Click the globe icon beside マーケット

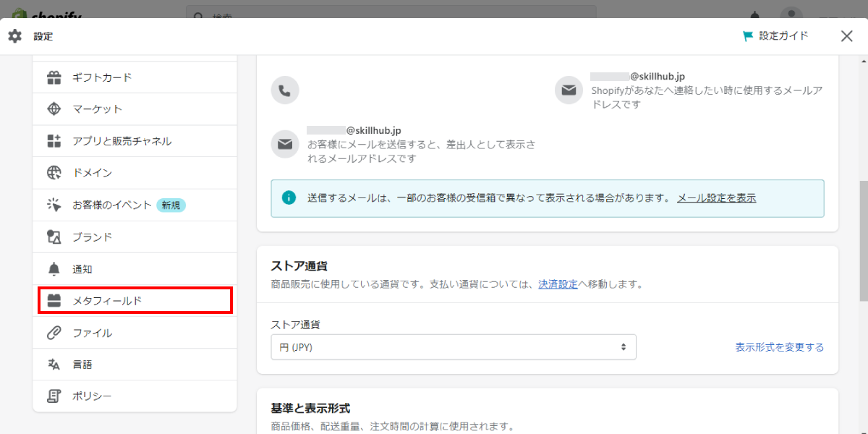point(54,109)
